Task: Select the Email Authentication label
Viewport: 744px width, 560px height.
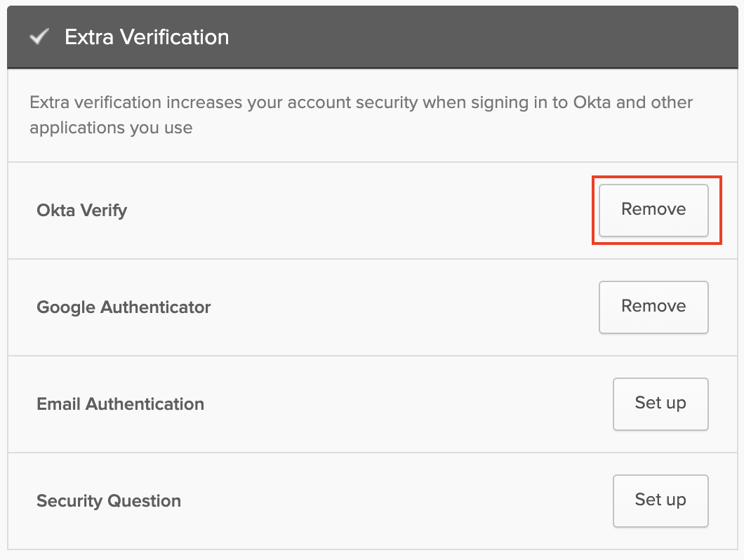Action: (120, 404)
